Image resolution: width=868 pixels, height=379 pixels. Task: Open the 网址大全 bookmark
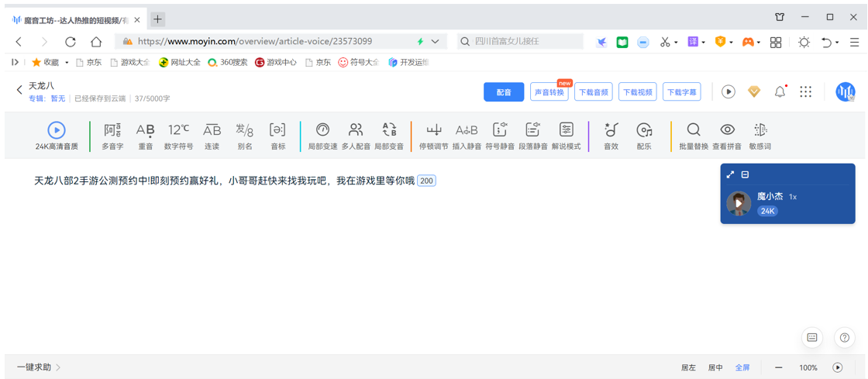coord(179,63)
